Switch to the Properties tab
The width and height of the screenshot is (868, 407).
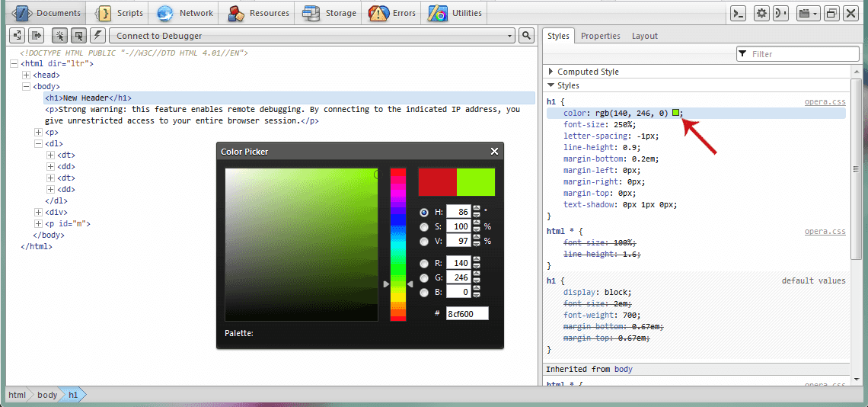[x=600, y=36]
